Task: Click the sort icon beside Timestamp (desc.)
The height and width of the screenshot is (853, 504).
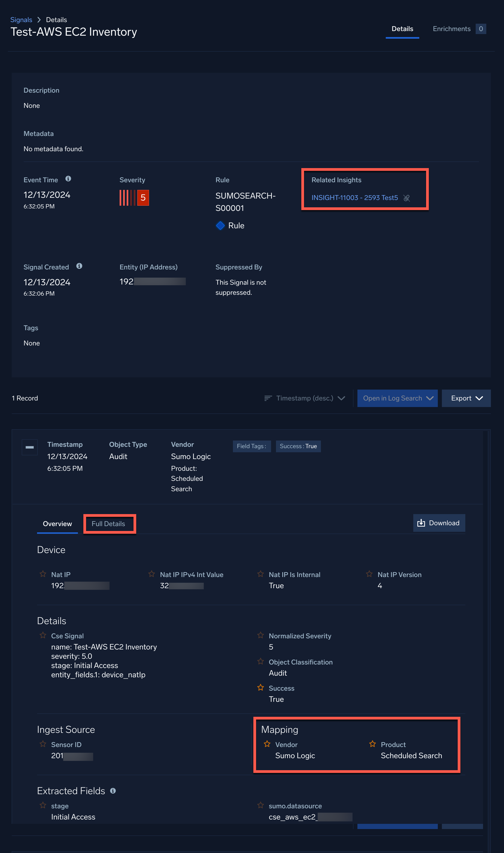Action: [268, 398]
